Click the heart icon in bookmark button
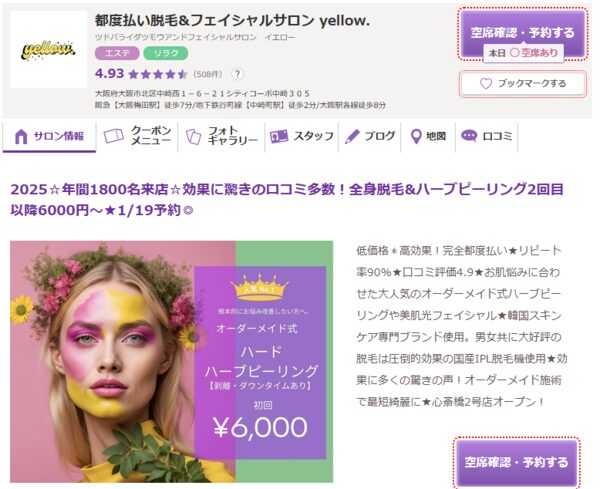This screenshot has width=600, height=489. [x=486, y=83]
